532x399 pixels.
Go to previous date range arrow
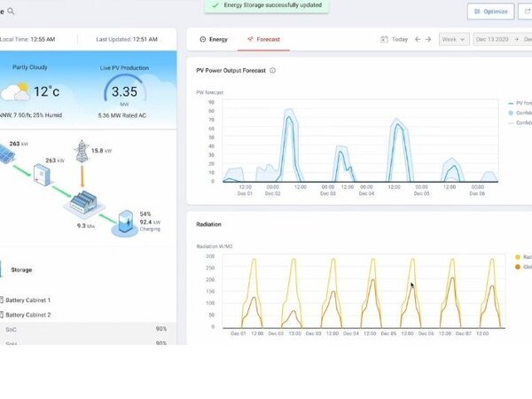[416, 39]
